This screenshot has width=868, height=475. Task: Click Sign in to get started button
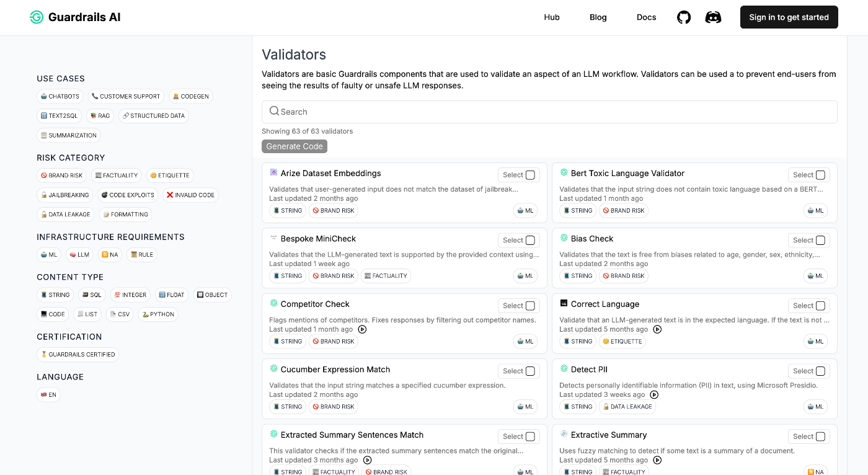click(x=789, y=17)
